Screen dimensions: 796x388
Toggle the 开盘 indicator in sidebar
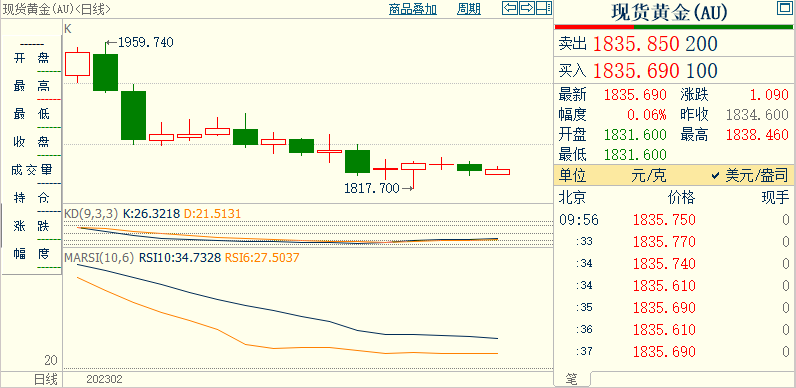point(31,58)
